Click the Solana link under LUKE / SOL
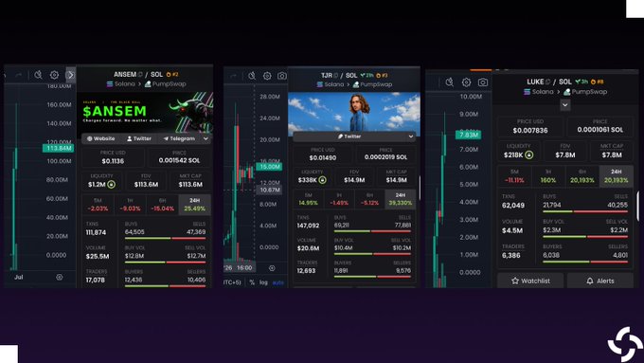The height and width of the screenshot is (363, 644). 539,92
